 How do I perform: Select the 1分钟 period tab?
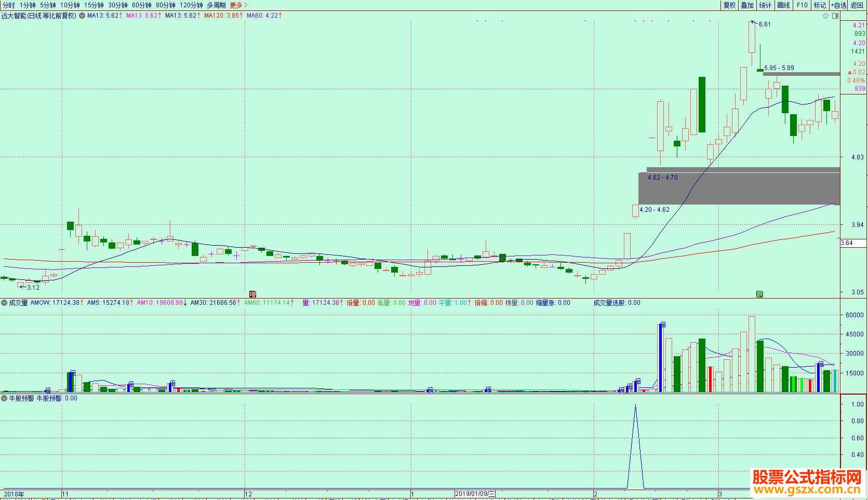point(28,5)
